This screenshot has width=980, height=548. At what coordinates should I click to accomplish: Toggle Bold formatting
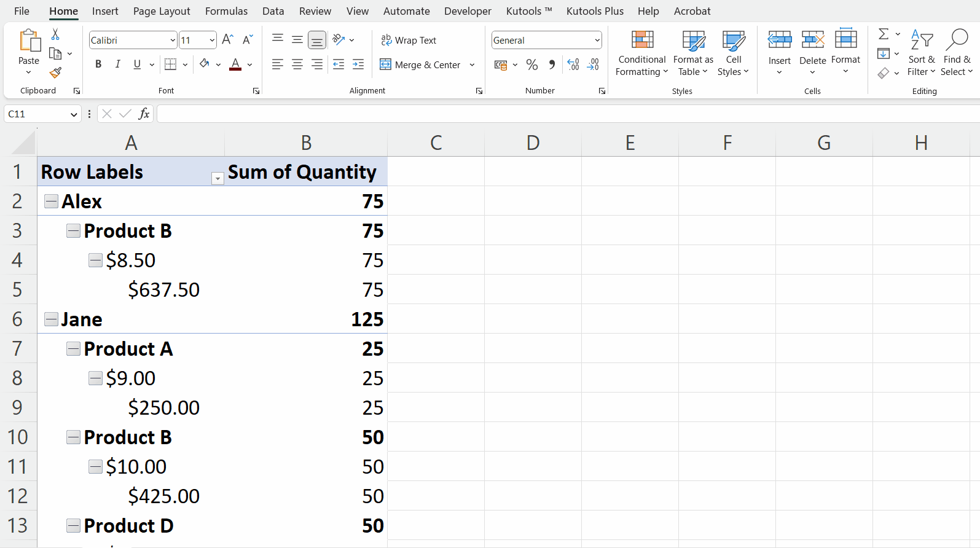98,64
